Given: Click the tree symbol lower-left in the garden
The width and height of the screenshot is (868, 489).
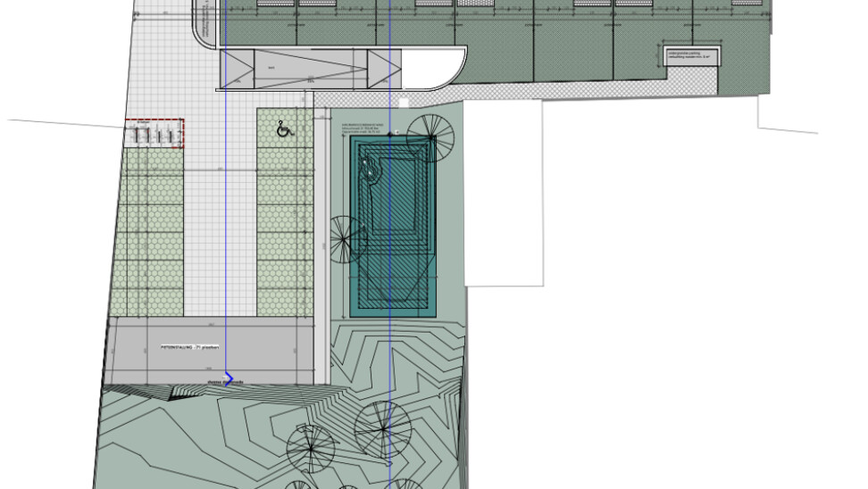Looking at the screenshot, I should (x=311, y=447).
